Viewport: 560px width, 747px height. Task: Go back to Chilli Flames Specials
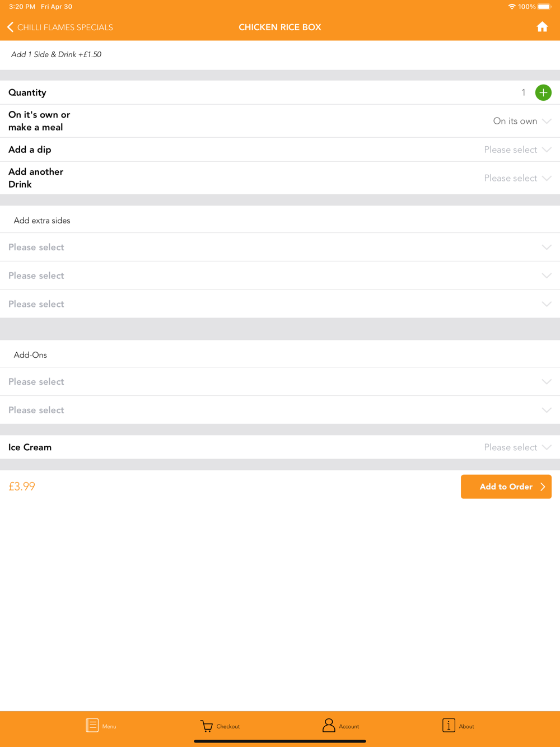click(x=60, y=27)
